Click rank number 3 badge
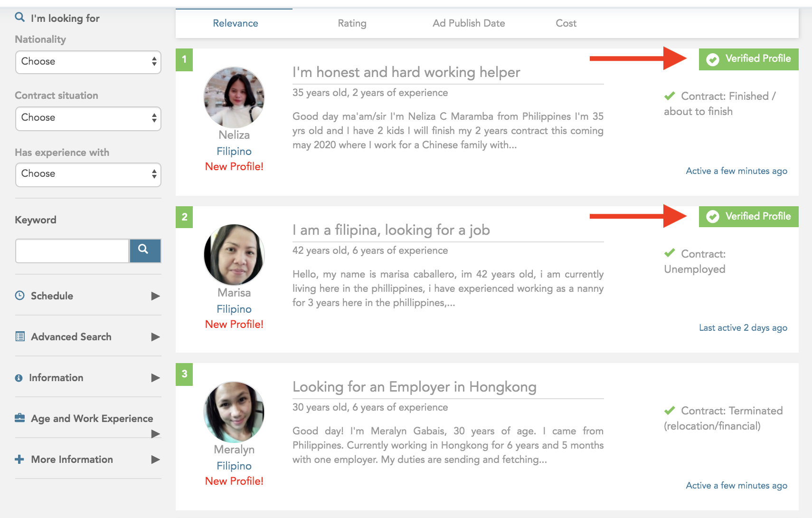This screenshot has width=812, height=518. point(184,374)
